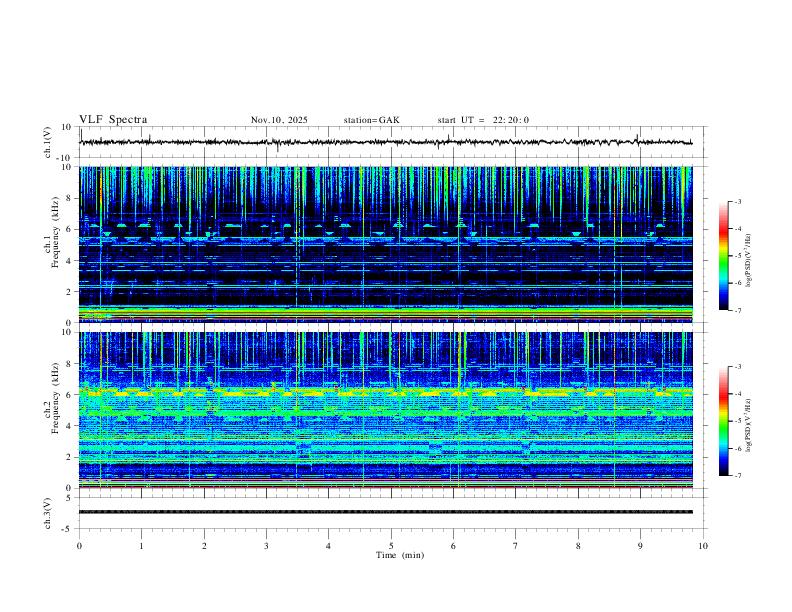Click the ch.1 voltage waveform trace

point(386,142)
